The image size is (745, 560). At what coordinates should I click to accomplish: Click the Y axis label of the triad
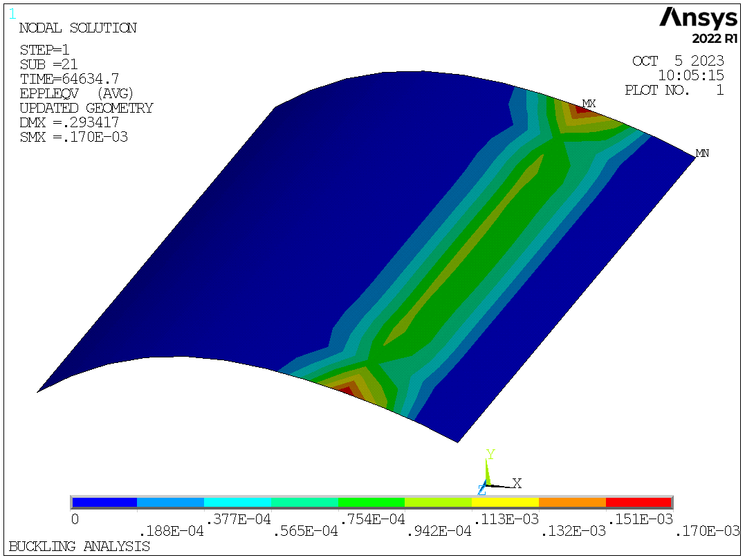pos(490,454)
